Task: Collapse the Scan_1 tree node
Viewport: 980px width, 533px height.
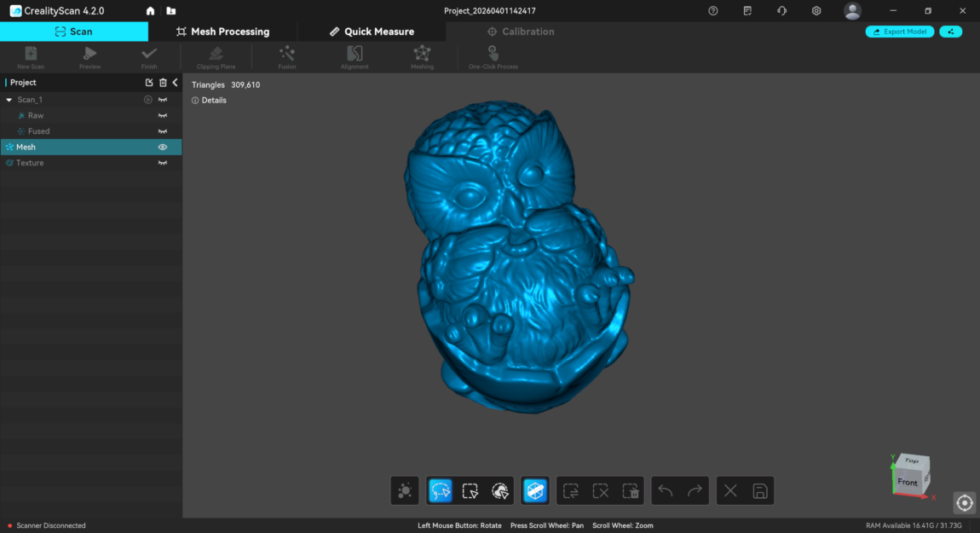Action: click(9, 100)
